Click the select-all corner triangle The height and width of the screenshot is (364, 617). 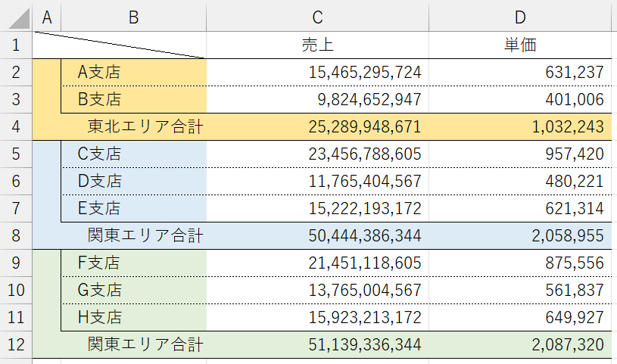coord(17,17)
